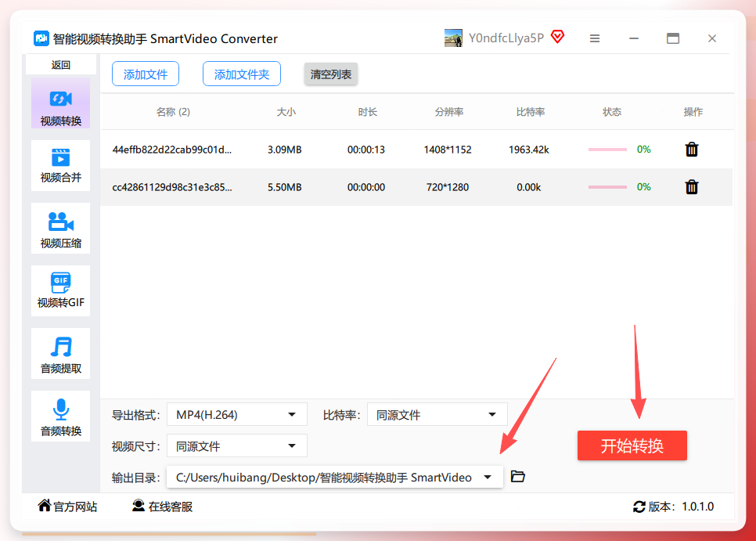Click the 5.50MB size cell
The width and height of the screenshot is (756, 541).
click(284, 187)
